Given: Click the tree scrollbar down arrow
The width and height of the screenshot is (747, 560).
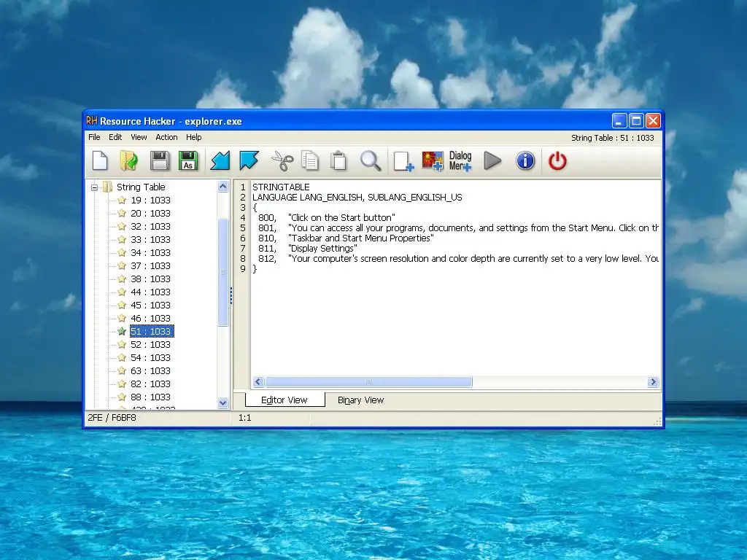Looking at the screenshot, I should click(223, 402).
